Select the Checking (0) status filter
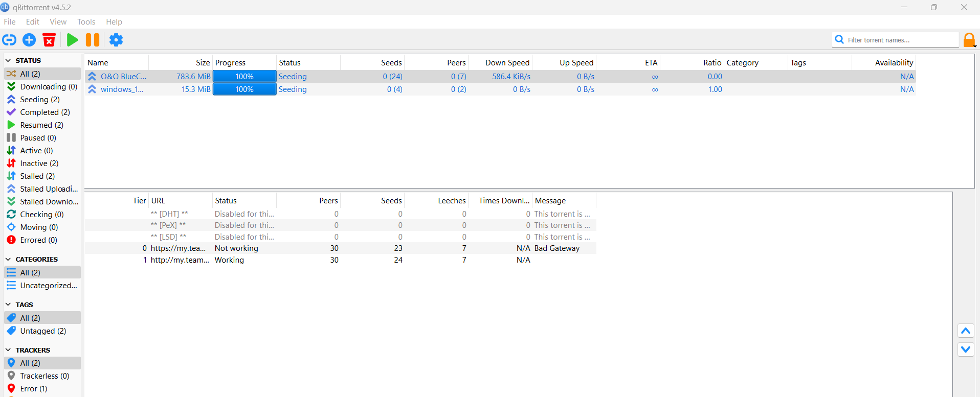The width and height of the screenshot is (980, 397). tap(42, 215)
